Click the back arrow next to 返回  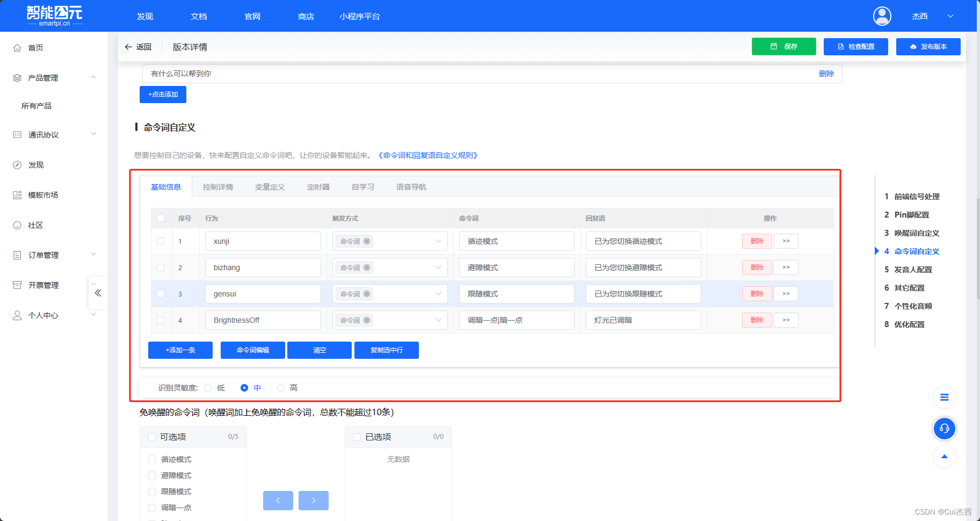pyautogui.click(x=128, y=47)
